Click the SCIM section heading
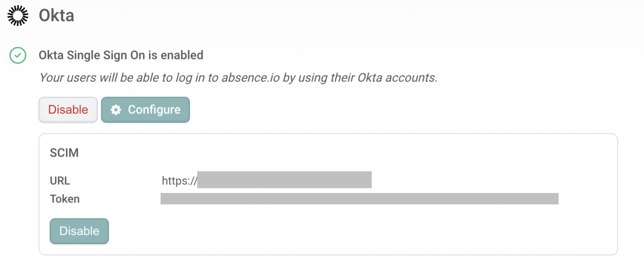 pyautogui.click(x=64, y=153)
